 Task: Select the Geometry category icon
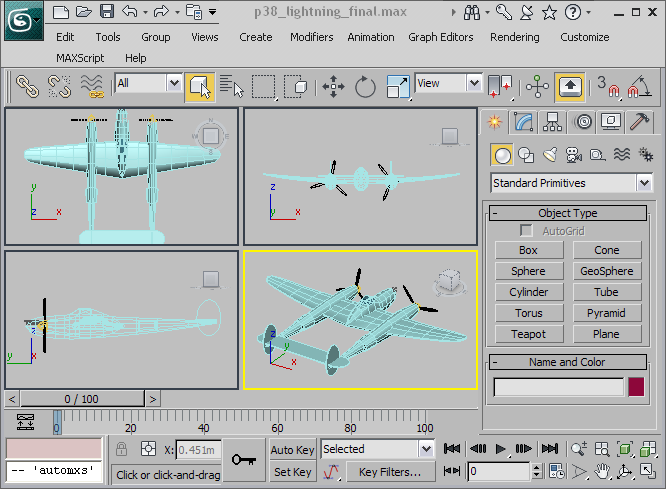pos(502,155)
